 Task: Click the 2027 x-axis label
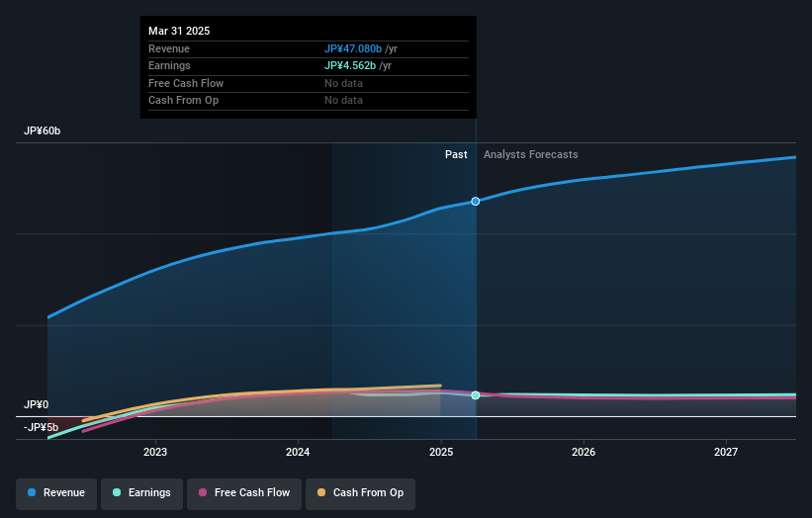[x=726, y=453]
